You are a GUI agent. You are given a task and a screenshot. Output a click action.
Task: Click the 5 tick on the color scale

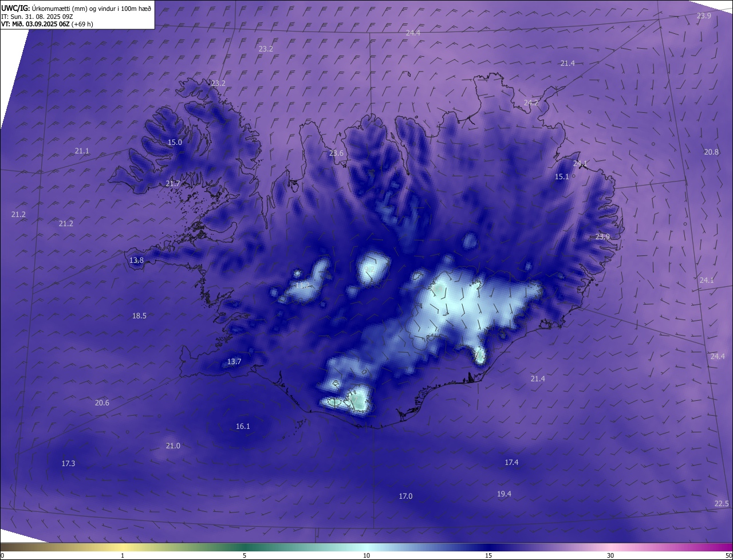click(x=245, y=556)
